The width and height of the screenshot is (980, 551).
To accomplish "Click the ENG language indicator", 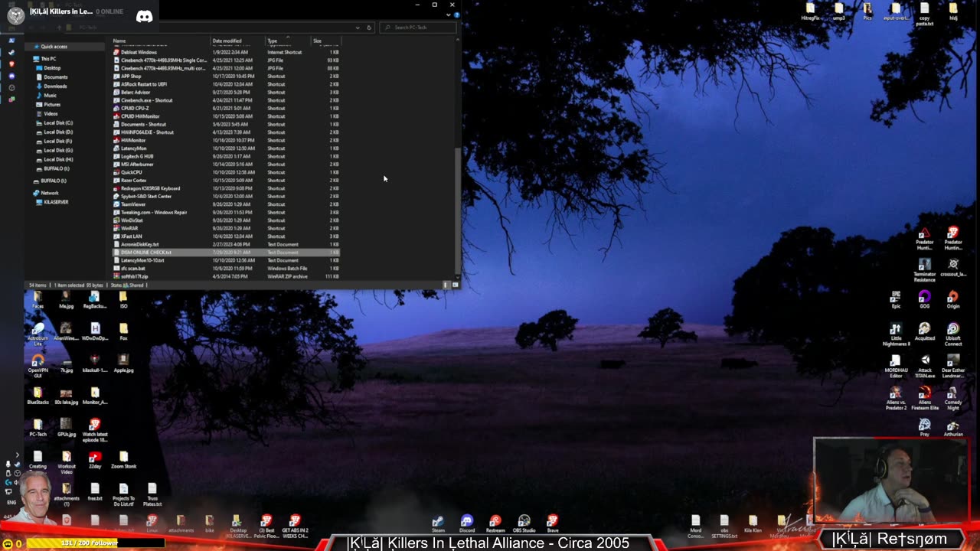I will 11,502.
